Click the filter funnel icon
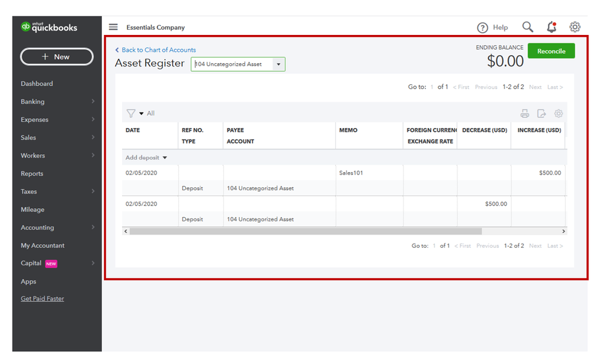601x364 pixels. [131, 114]
